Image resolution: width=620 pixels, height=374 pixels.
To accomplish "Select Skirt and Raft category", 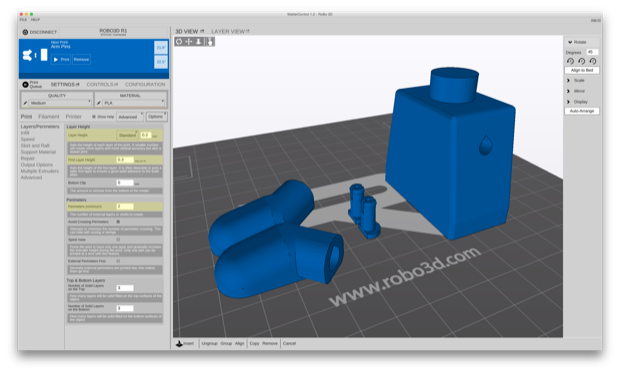I will 35,145.
